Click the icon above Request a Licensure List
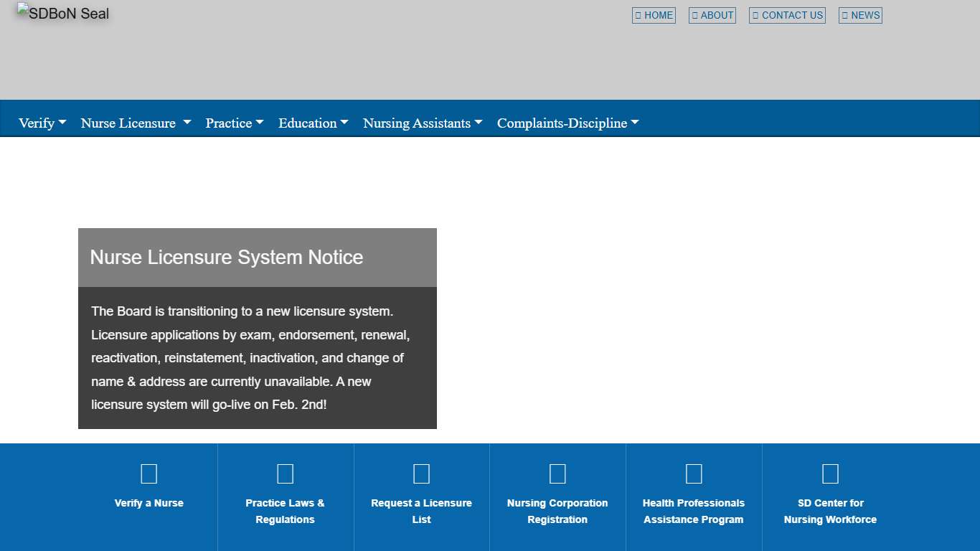 pyautogui.click(x=421, y=474)
